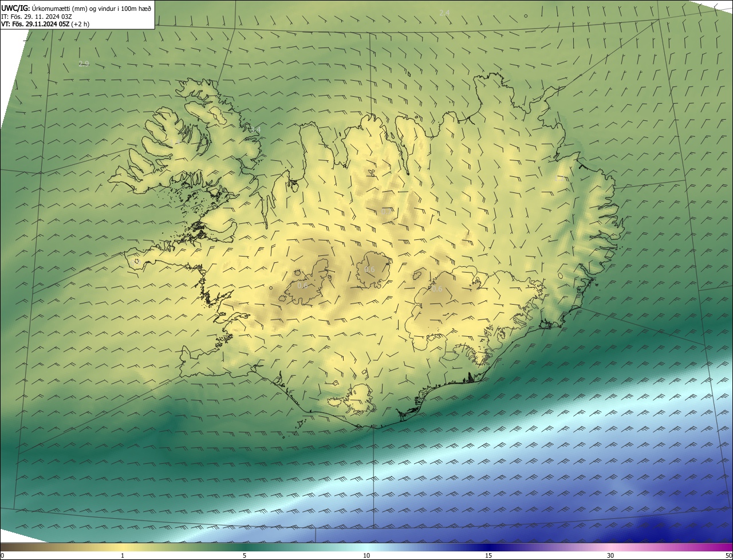Click the 5 tick label on the color scale
This screenshot has width=733, height=560.
click(x=245, y=555)
